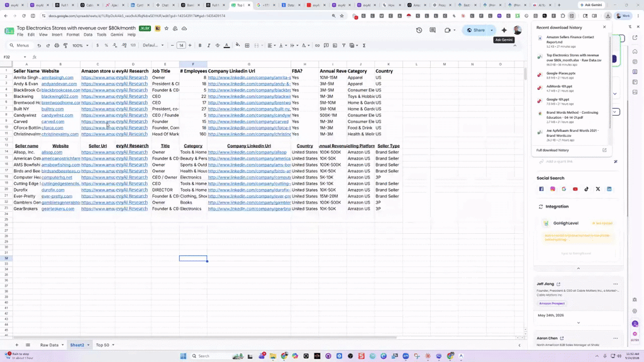Click the Insert chart icon

(x=335, y=45)
